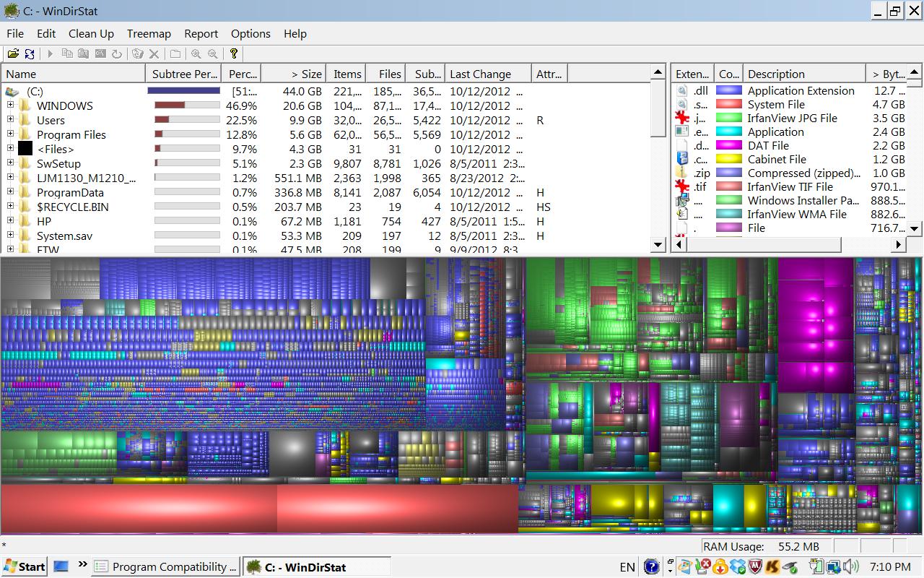Open the File menu
Image resolution: width=924 pixels, height=578 pixels.
click(15, 33)
